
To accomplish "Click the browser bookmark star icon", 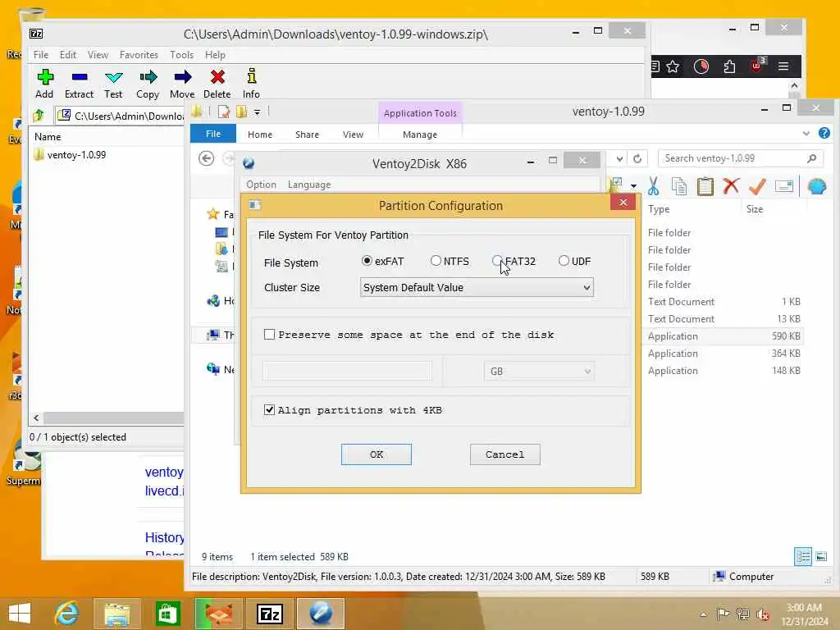I will click(x=673, y=66).
